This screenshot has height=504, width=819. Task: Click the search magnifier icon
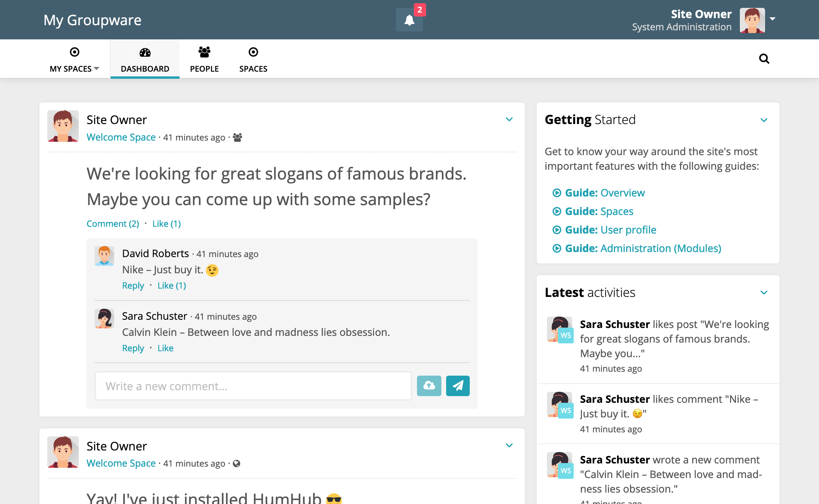click(764, 59)
